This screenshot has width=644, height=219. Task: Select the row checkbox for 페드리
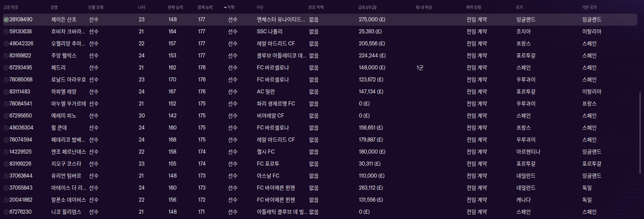tap(6, 68)
